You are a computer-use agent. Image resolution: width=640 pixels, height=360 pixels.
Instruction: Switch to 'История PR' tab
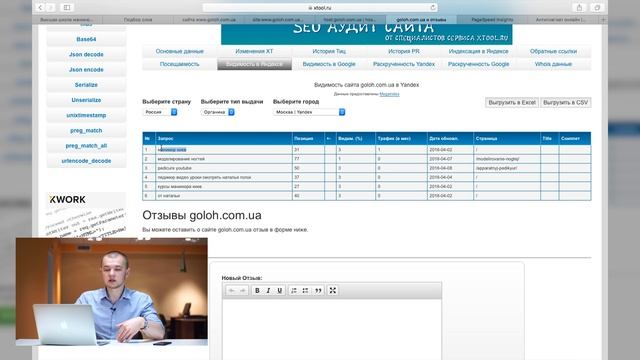(404, 51)
